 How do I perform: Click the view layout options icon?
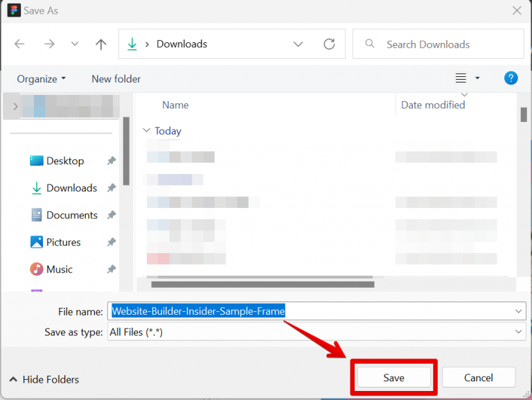coord(461,78)
